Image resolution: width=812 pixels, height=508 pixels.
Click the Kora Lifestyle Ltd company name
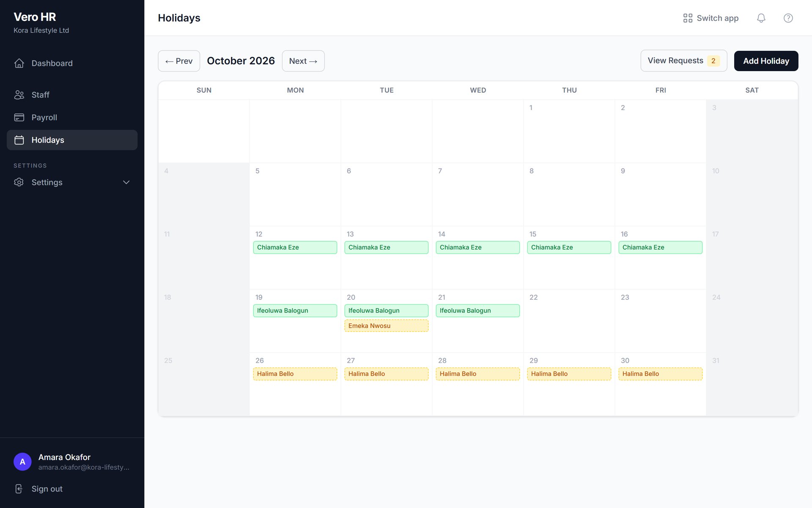pos(41,30)
